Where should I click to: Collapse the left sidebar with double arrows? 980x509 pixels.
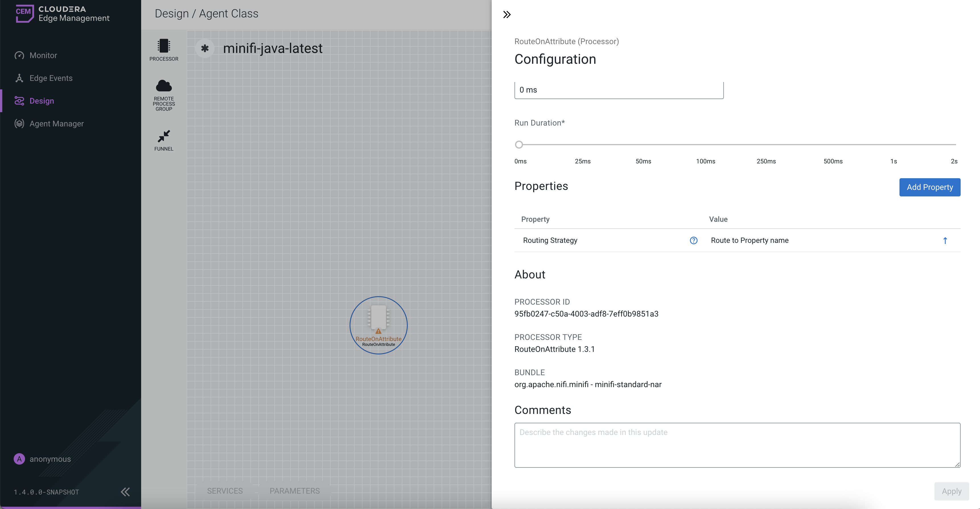click(x=125, y=491)
